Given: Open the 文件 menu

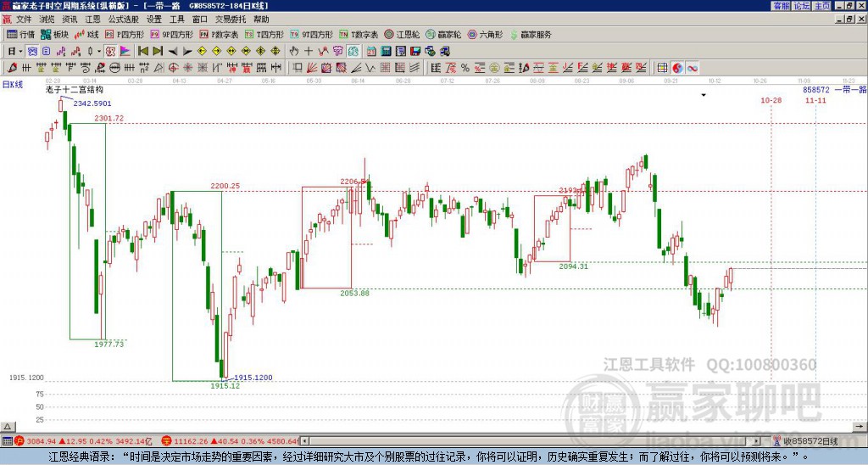Looking at the screenshot, I should (24, 20).
